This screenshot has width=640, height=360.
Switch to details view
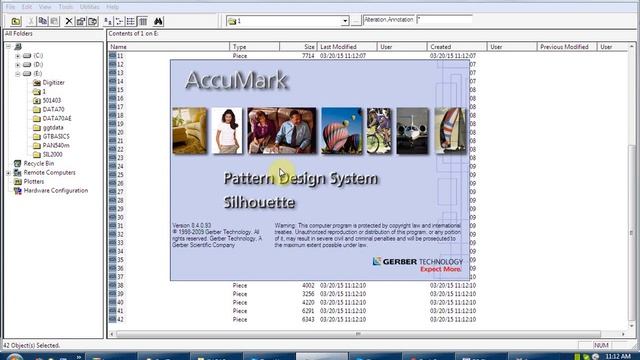[x=143, y=21]
